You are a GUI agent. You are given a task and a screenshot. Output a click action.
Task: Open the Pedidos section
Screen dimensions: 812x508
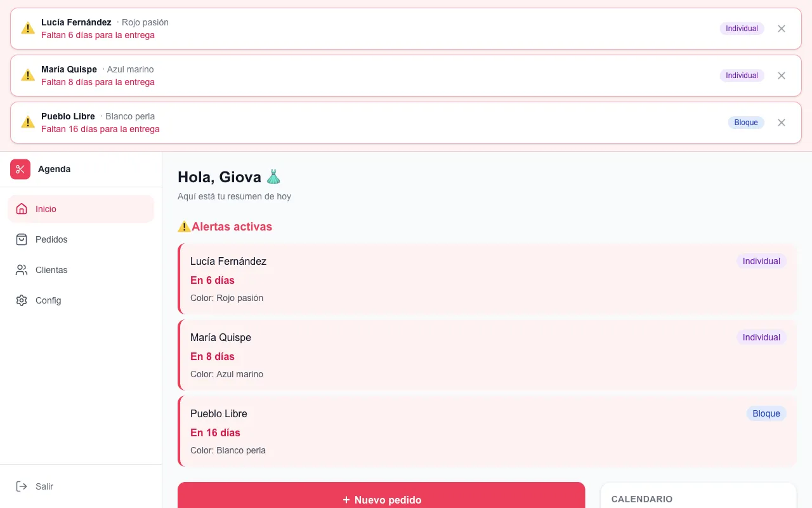tap(51, 239)
